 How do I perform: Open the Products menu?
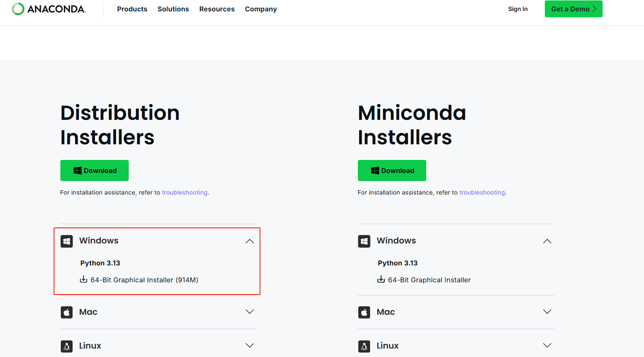(x=132, y=9)
